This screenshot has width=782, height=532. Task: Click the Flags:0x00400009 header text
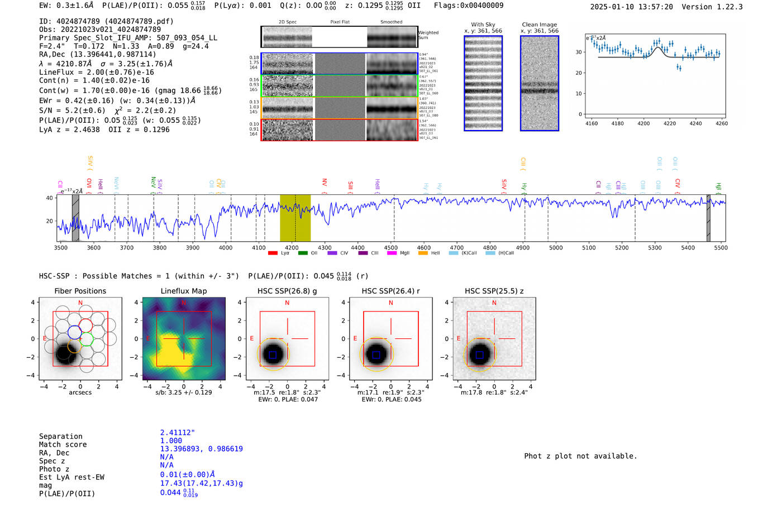coord(469,6)
